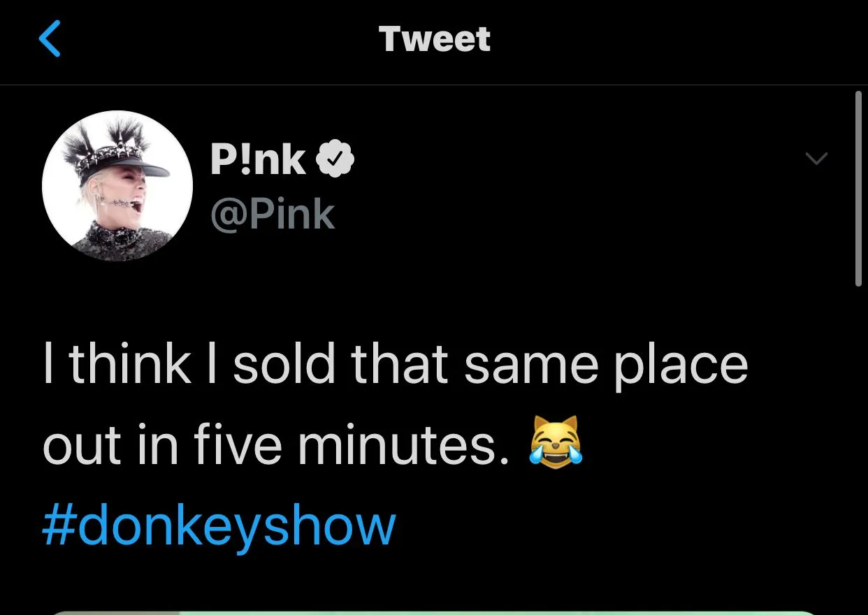Click the word "think" in the tweet

click(131, 363)
